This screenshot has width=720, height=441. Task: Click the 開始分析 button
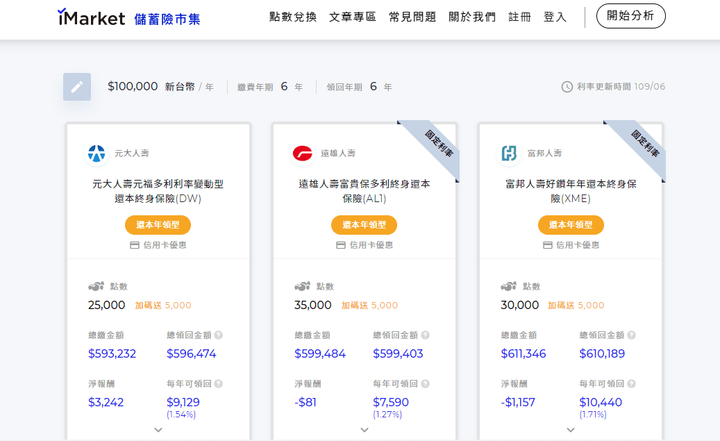(x=630, y=16)
